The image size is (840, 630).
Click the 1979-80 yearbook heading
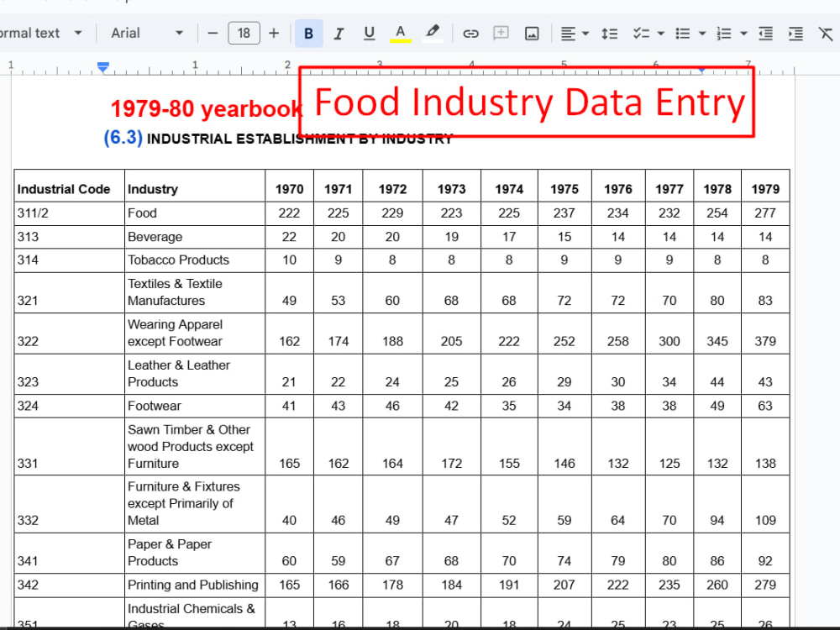pos(207,108)
